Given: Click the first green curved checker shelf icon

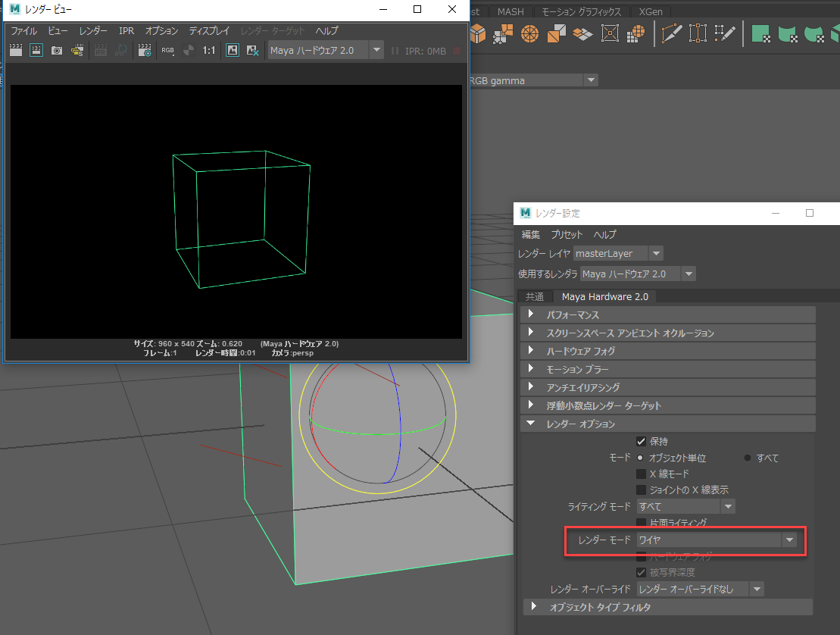Looking at the screenshot, I should pos(788,34).
